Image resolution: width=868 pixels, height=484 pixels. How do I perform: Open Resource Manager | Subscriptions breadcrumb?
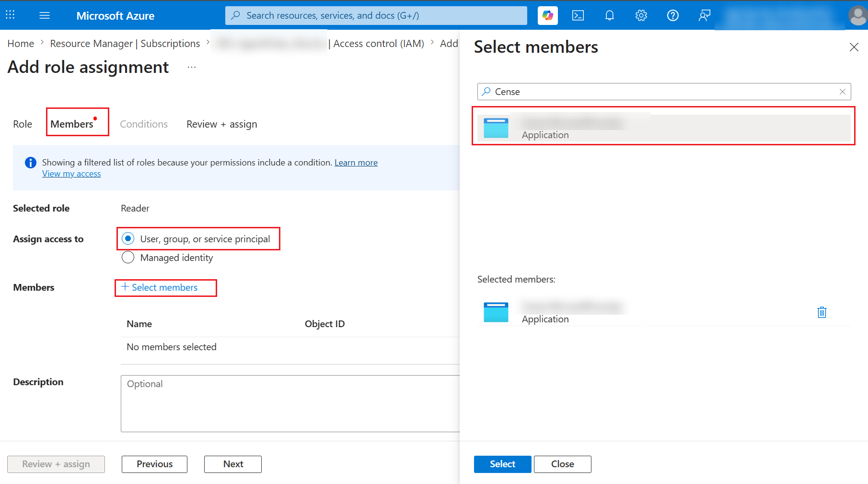(x=125, y=44)
